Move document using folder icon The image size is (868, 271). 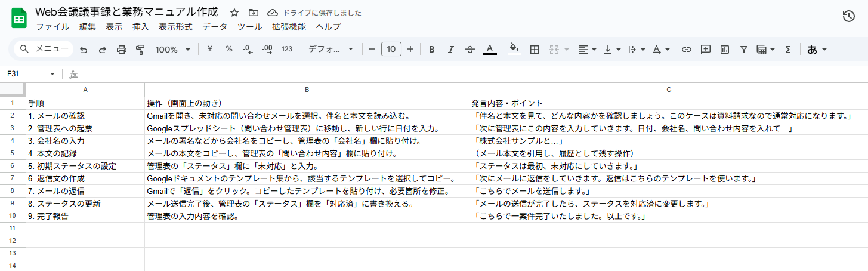[254, 13]
